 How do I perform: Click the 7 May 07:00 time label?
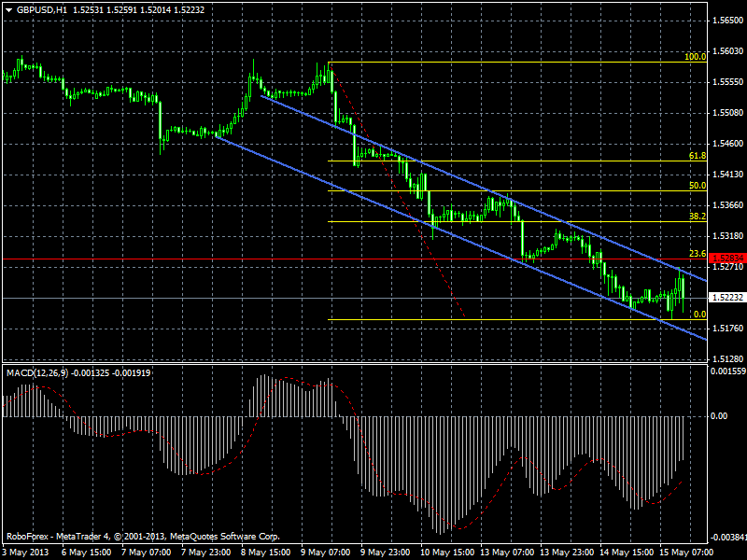click(147, 553)
